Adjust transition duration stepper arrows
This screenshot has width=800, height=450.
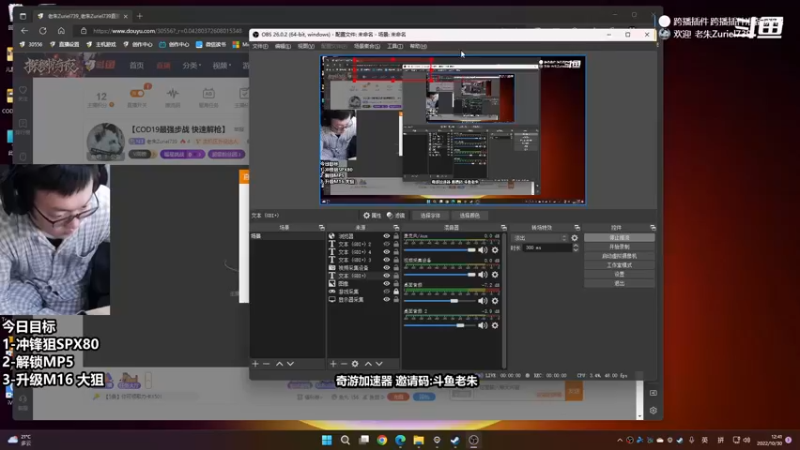[x=576, y=247]
